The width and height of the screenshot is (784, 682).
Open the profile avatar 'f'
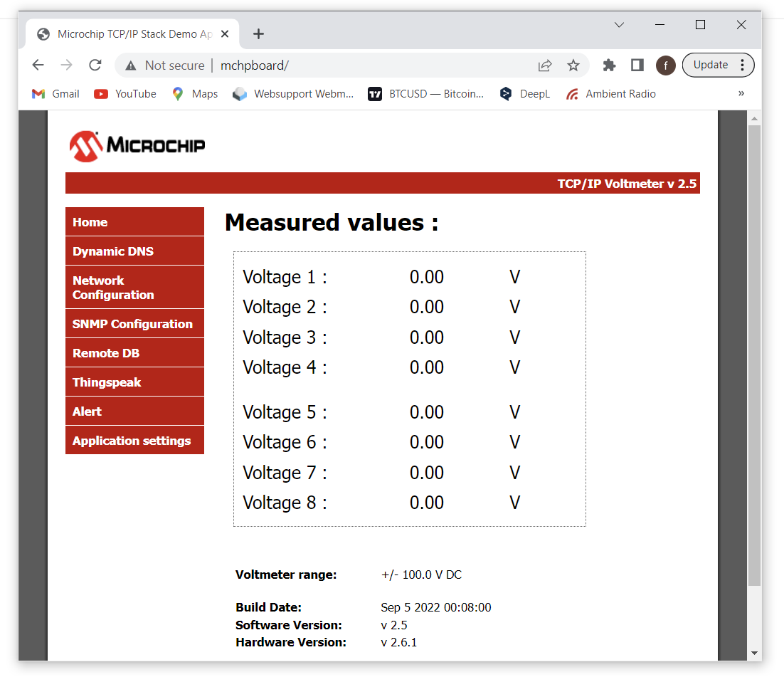pos(665,65)
